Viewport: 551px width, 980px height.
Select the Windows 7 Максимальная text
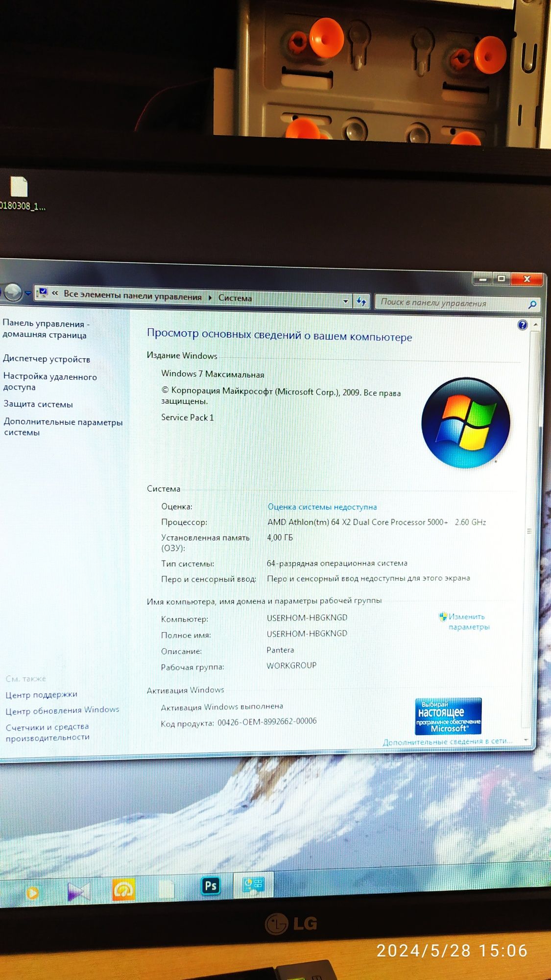213,374
